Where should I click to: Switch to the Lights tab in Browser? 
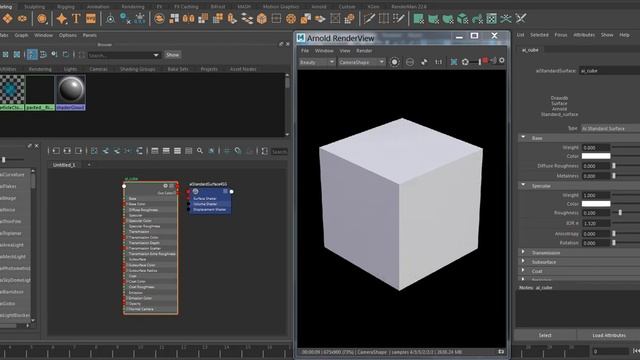tap(70, 69)
